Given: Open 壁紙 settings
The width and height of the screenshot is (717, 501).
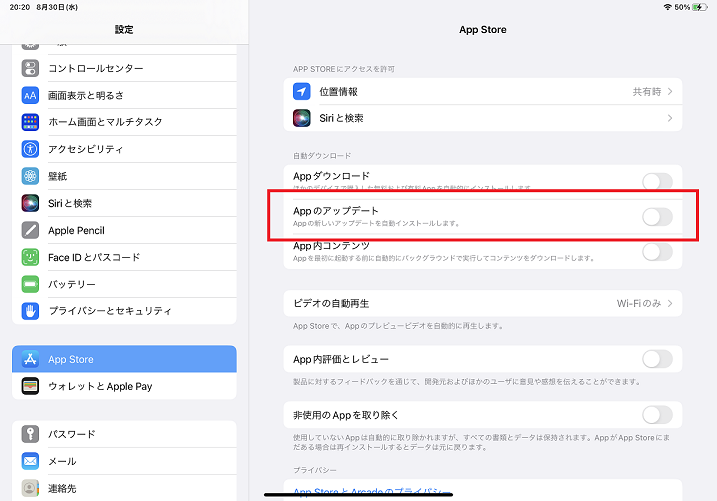Looking at the screenshot, I should coord(124,176).
